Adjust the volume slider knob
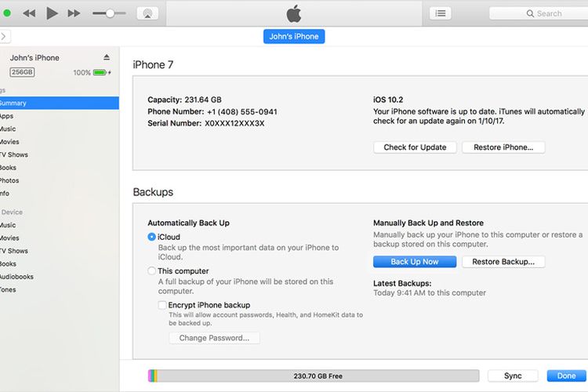 [x=110, y=13]
